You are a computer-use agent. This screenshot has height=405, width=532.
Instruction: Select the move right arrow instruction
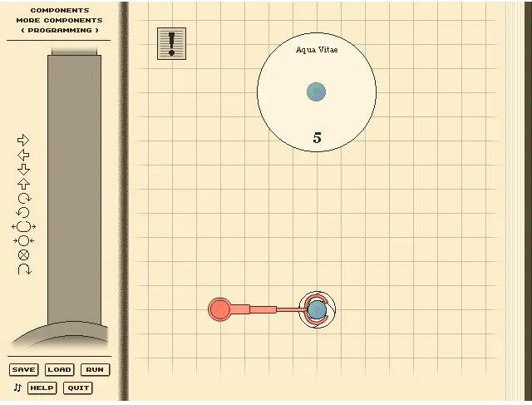point(23,140)
